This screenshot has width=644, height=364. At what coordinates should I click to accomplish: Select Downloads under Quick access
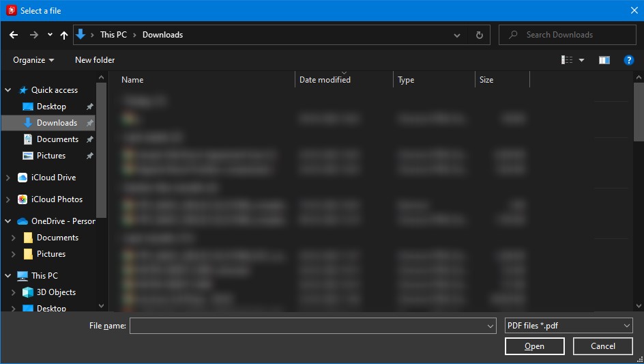coord(57,123)
